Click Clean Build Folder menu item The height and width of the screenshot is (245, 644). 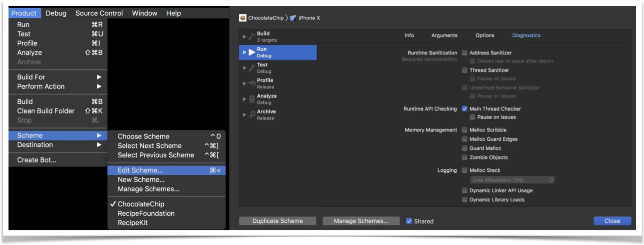coord(58,111)
